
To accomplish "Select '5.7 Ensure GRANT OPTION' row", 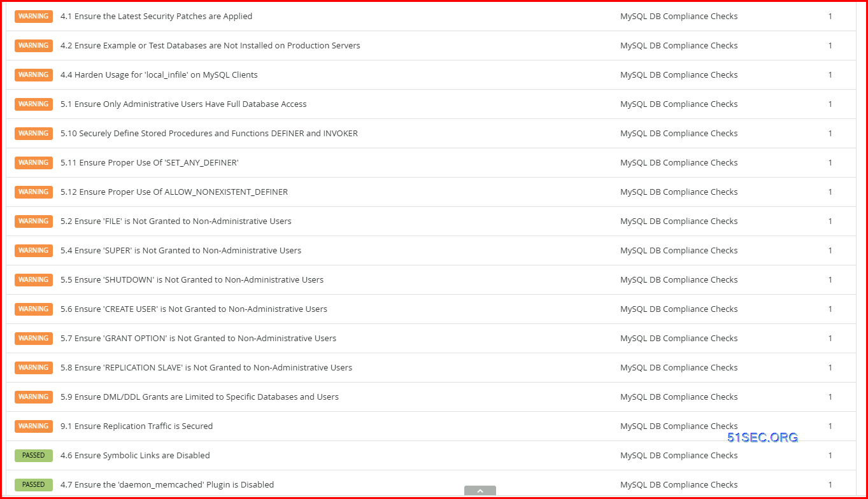I will coord(431,339).
